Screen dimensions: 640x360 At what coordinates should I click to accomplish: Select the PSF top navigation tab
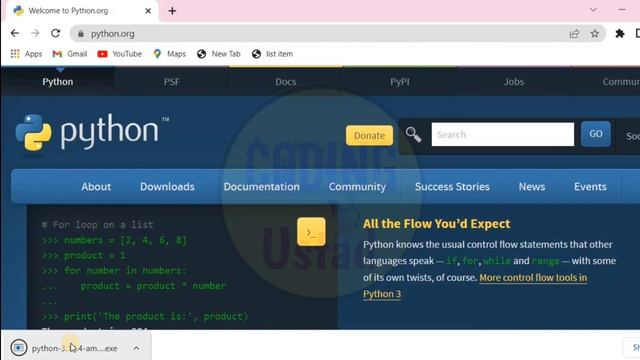tap(171, 82)
